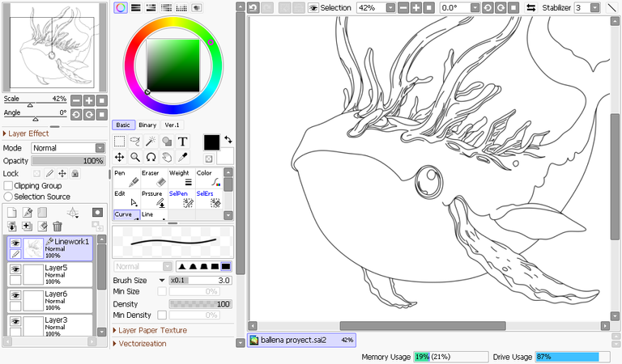Toggle the lock position icon

click(62, 173)
